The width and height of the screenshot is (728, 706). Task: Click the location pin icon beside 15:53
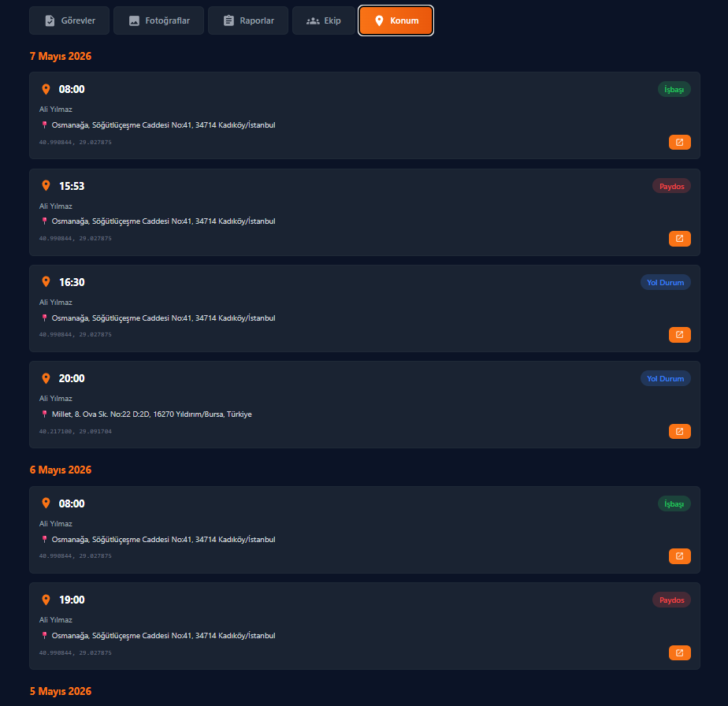pos(46,186)
